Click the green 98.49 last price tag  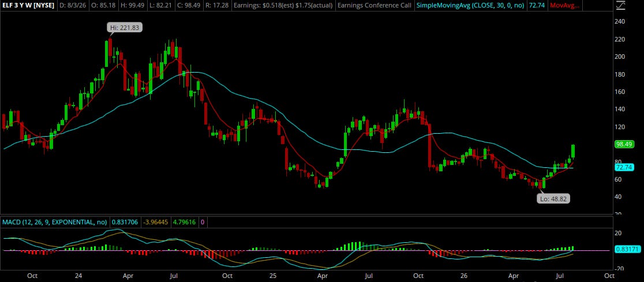[624, 144]
